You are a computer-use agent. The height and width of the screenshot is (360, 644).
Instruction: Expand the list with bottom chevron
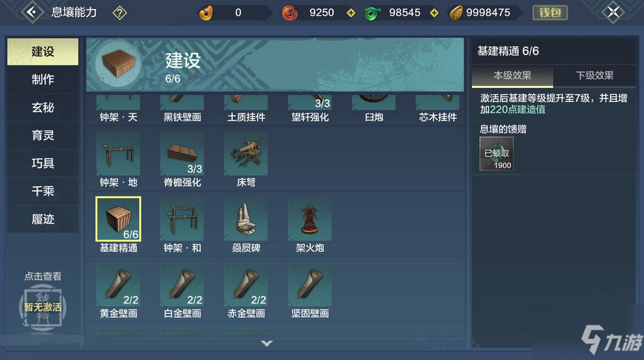point(267,343)
